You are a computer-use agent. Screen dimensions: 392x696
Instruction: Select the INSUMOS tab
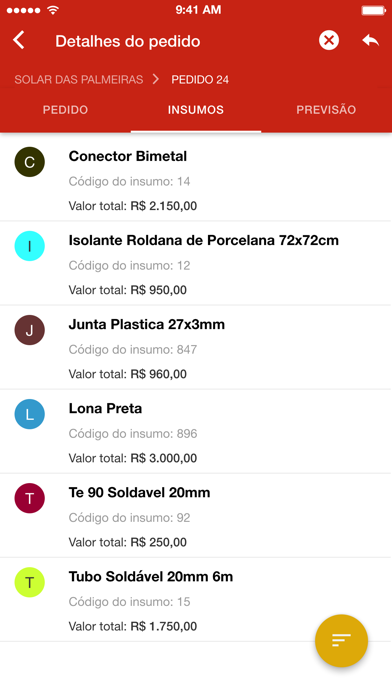pos(196,110)
